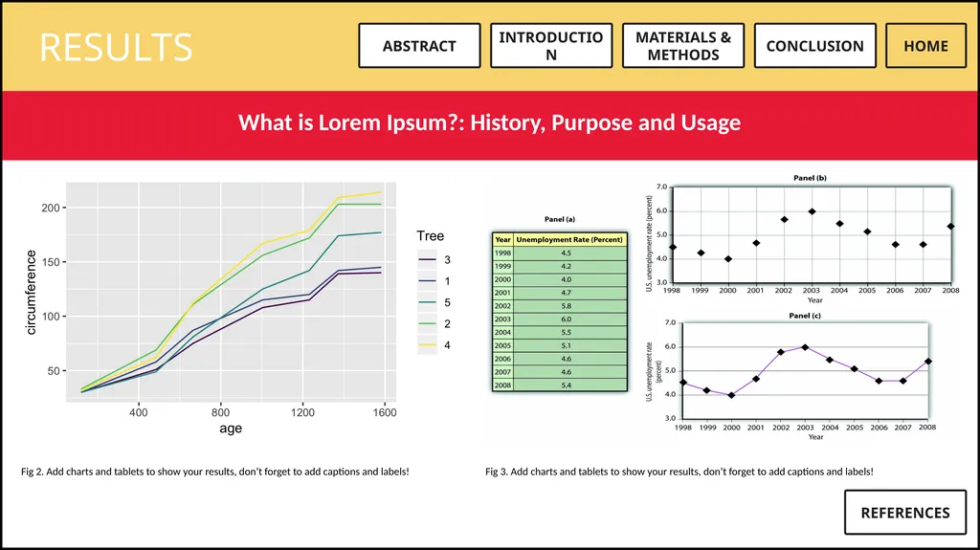
Task: Open the ABSTRACT section button
Action: tap(419, 46)
